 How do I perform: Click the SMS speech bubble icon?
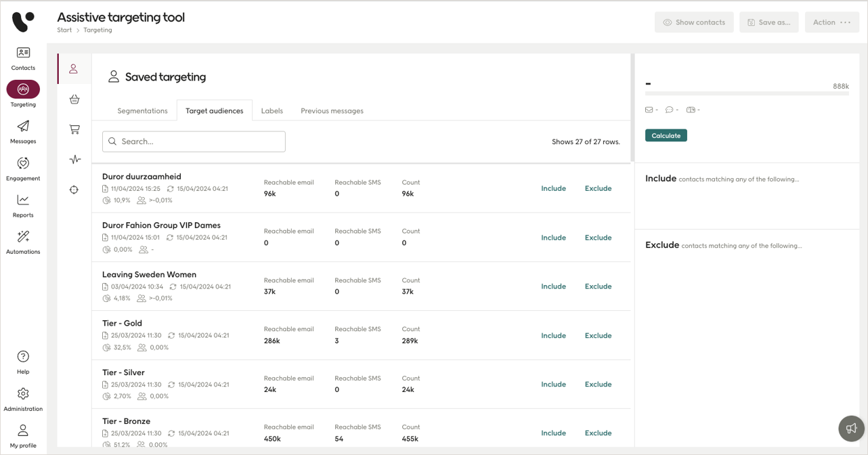[669, 109]
